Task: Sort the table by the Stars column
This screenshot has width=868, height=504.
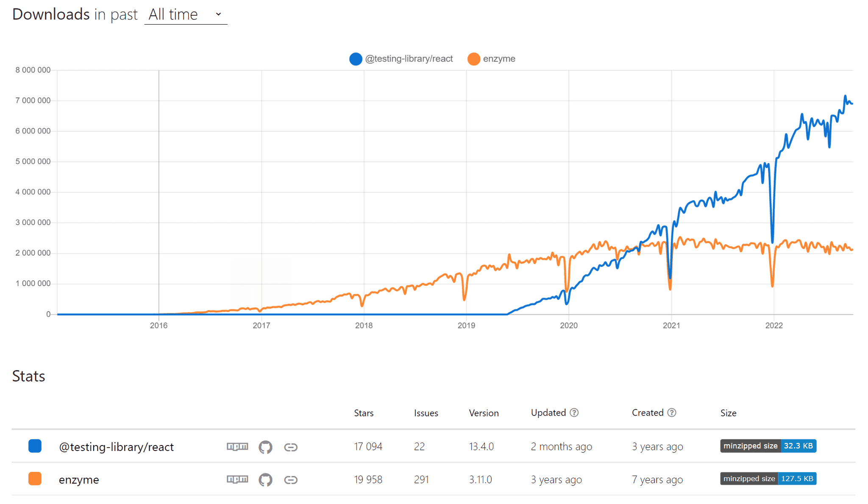Action: [x=364, y=412]
